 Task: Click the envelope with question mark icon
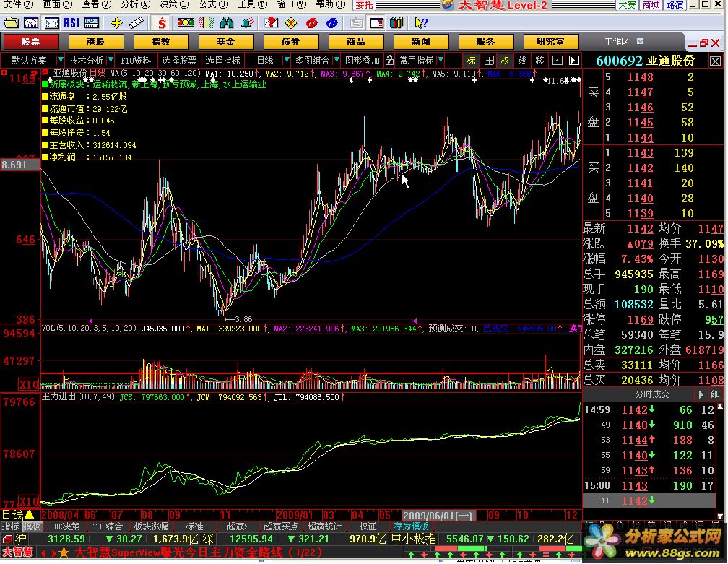tap(271, 22)
